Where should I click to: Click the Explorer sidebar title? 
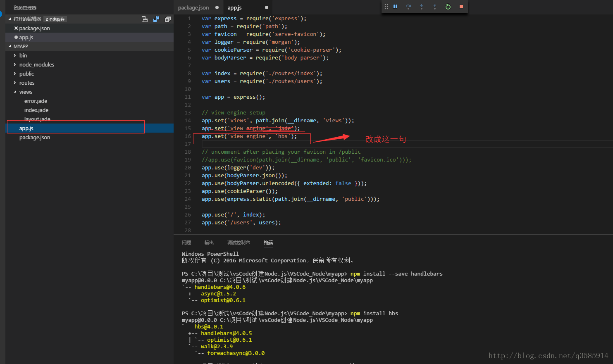(x=25, y=7)
